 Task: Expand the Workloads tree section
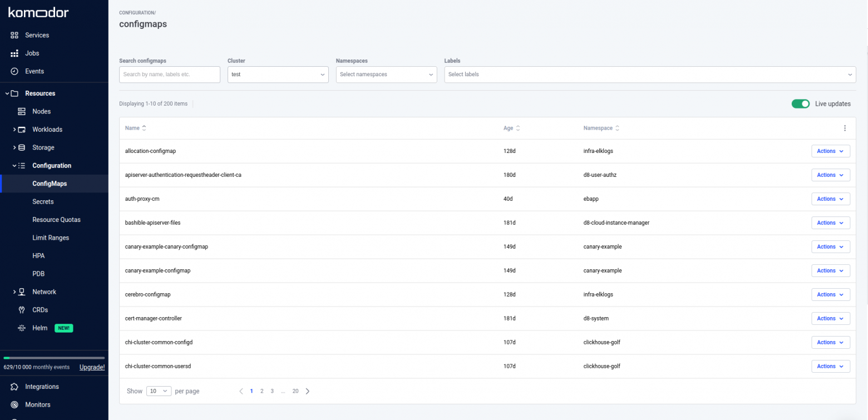tap(15, 130)
